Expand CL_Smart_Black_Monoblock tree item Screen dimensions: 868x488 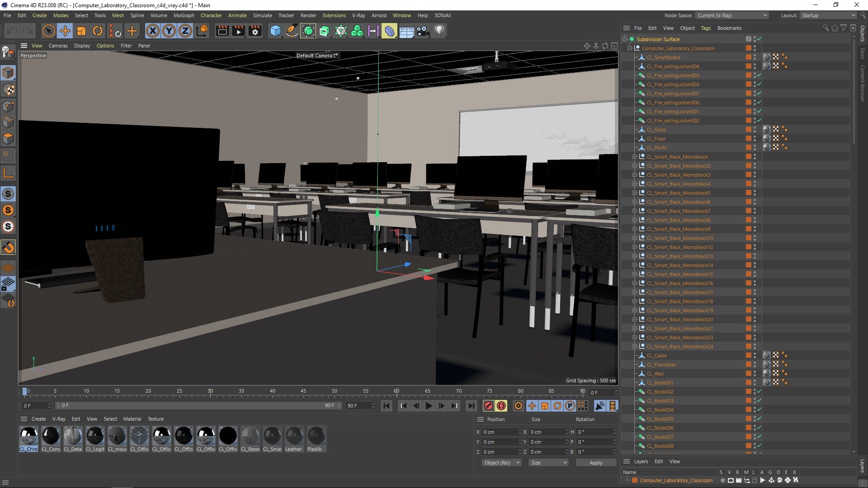coord(635,157)
